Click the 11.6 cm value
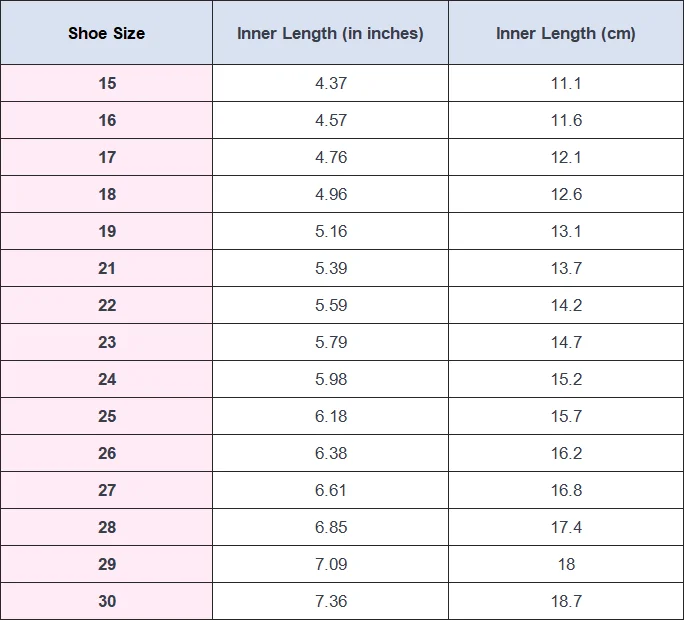 pos(566,120)
